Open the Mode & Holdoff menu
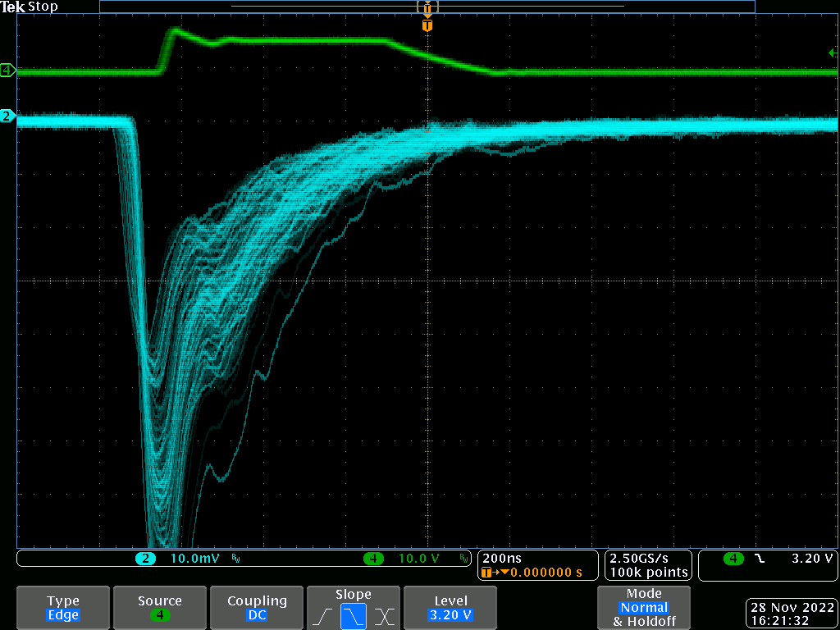This screenshot has width=840, height=630. click(644, 608)
